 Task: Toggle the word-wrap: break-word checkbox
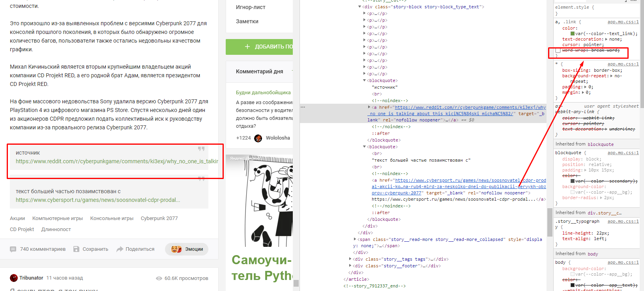click(x=558, y=50)
